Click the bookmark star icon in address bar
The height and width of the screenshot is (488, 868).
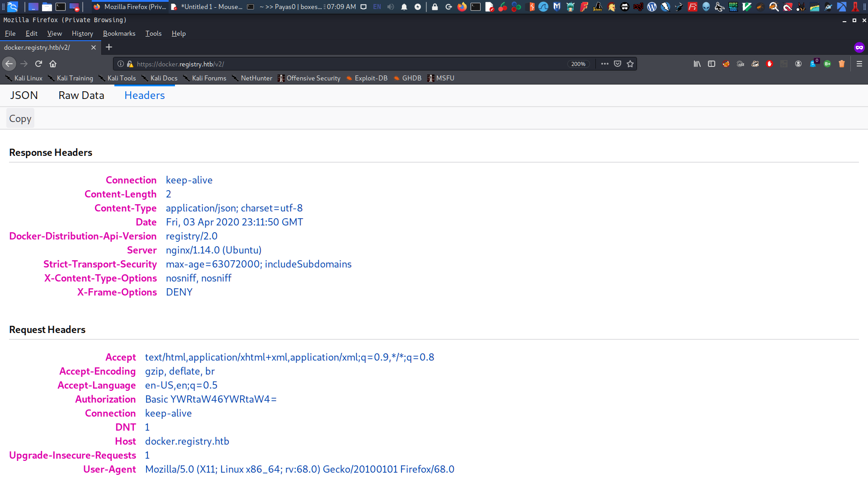coord(631,64)
